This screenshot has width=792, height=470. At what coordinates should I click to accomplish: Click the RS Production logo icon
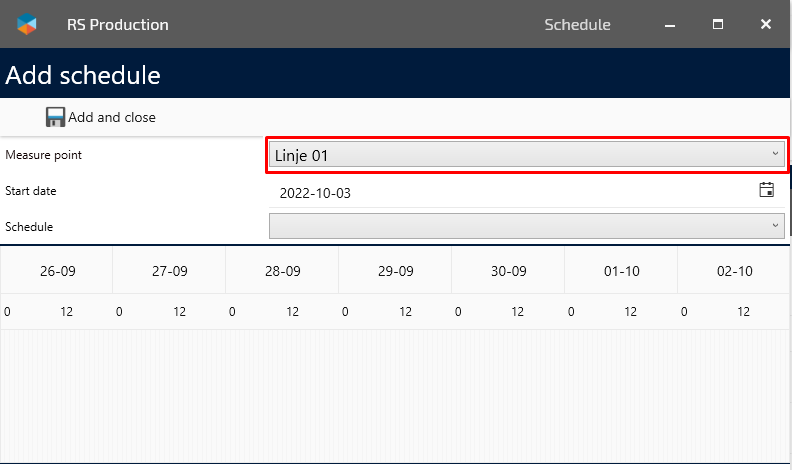pyautogui.click(x=28, y=25)
